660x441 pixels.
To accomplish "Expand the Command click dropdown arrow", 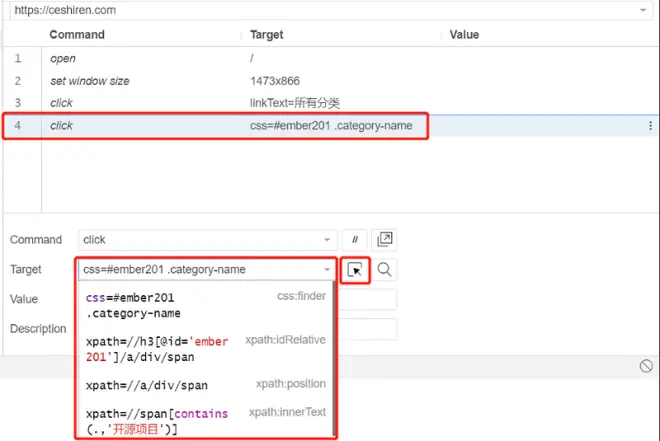I will (327, 240).
